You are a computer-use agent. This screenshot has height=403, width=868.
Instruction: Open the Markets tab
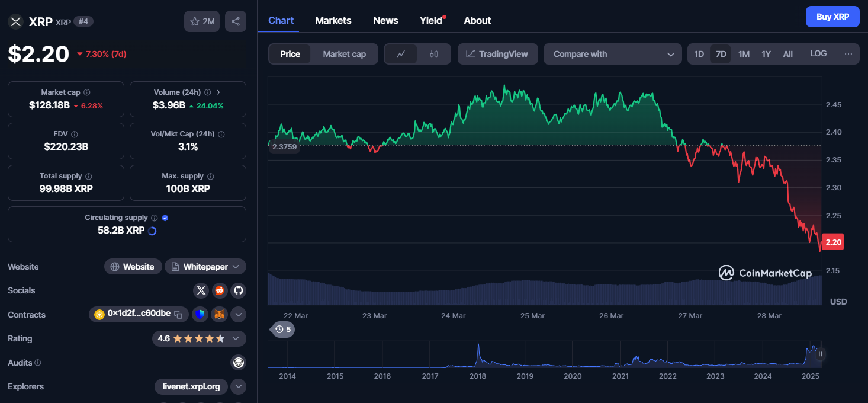pyautogui.click(x=333, y=20)
